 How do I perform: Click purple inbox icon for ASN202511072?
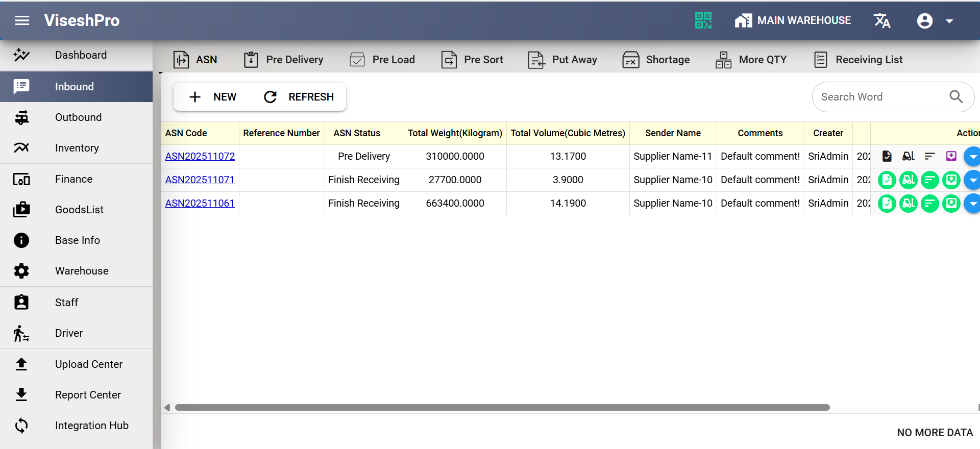pyautogui.click(x=951, y=156)
